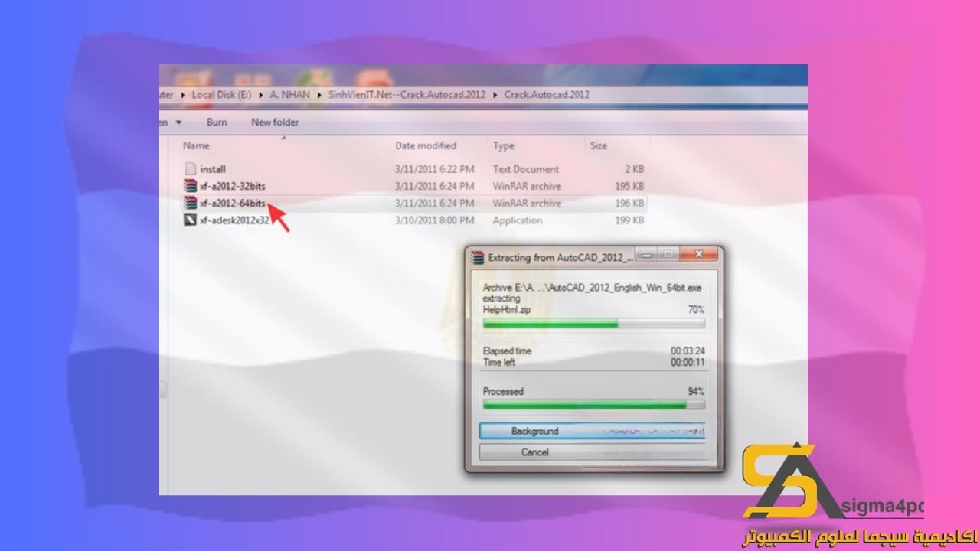
Task: Select the install text document icon
Action: pyautogui.click(x=191, y=169)
